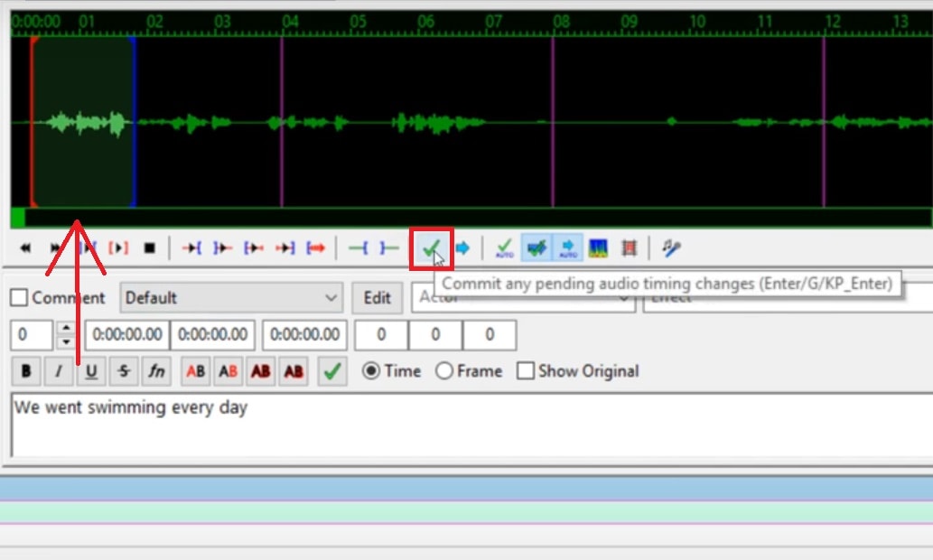Play first 500 ms of selection

[x=254, y=247]
